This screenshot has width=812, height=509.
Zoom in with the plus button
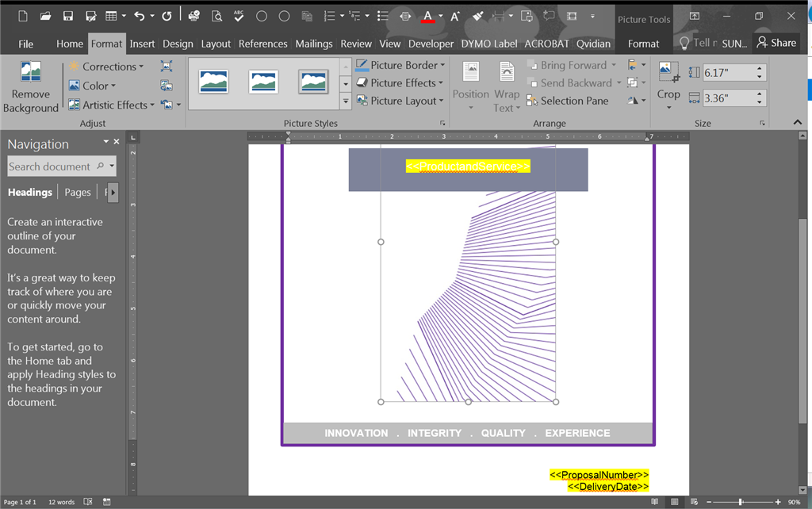777,502
